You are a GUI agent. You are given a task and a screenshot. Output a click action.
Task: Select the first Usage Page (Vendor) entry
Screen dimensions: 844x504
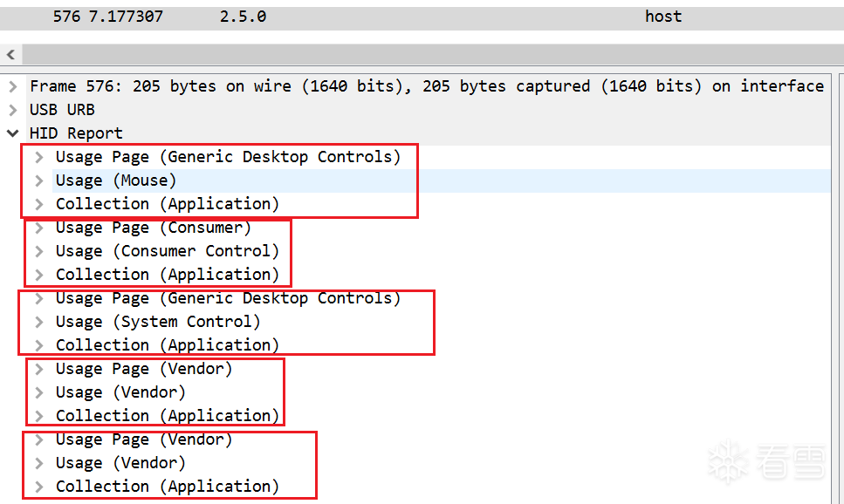point(144,369)
